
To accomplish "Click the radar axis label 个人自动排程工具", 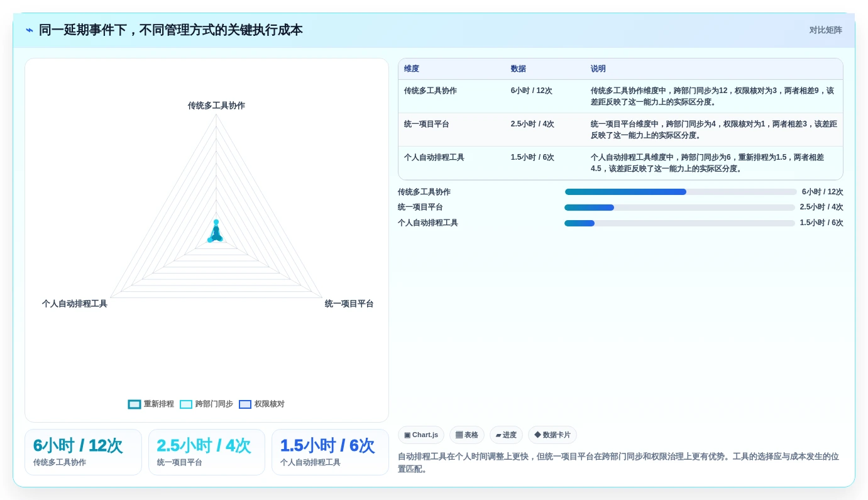I will (75, 304).
